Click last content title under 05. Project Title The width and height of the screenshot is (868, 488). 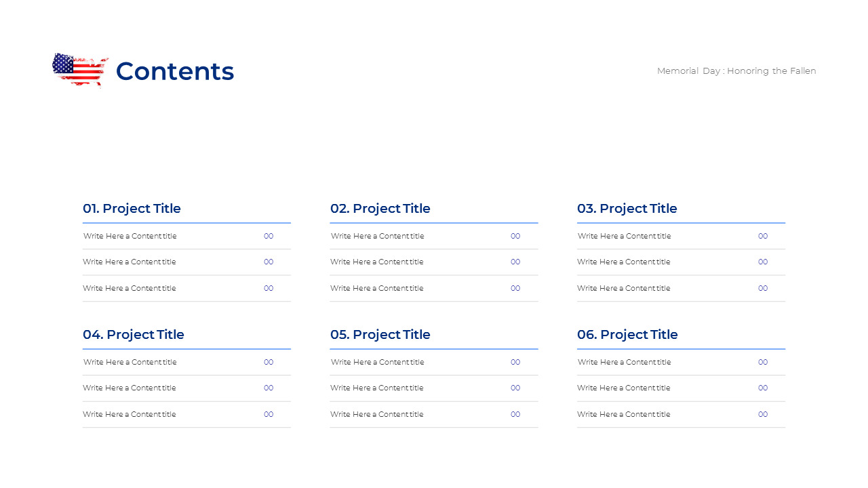(376, 414)
